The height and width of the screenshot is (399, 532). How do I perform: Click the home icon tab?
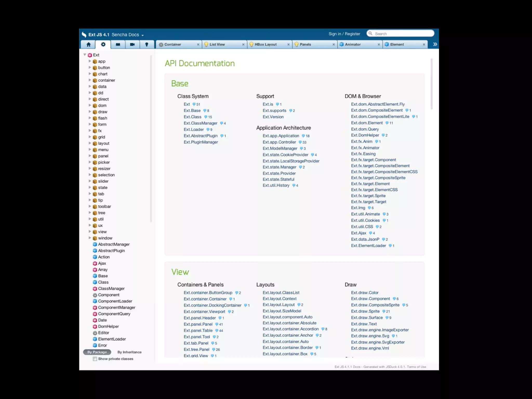(x=88, y=44)
